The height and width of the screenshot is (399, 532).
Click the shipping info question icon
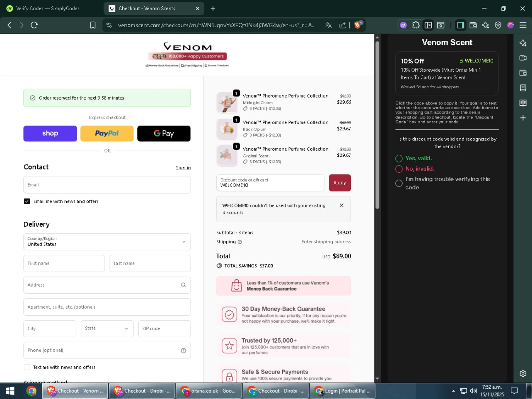point(240,242)
